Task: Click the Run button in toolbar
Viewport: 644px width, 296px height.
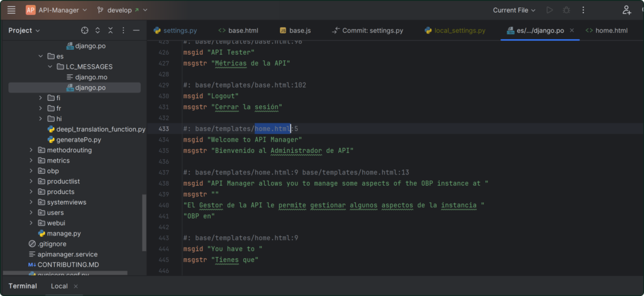Action: point(550,10)
